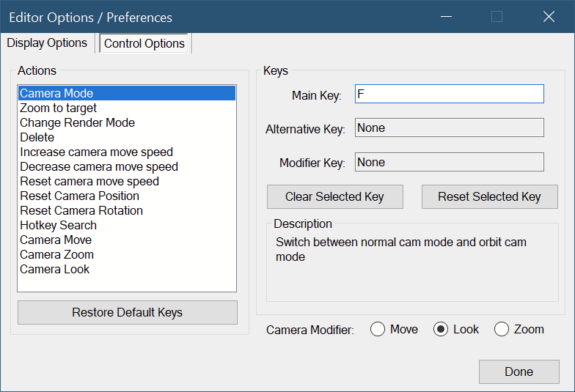Choose the Look camera modifier option
This screenshot has width=575, height=392.
(x=441, y=330)
